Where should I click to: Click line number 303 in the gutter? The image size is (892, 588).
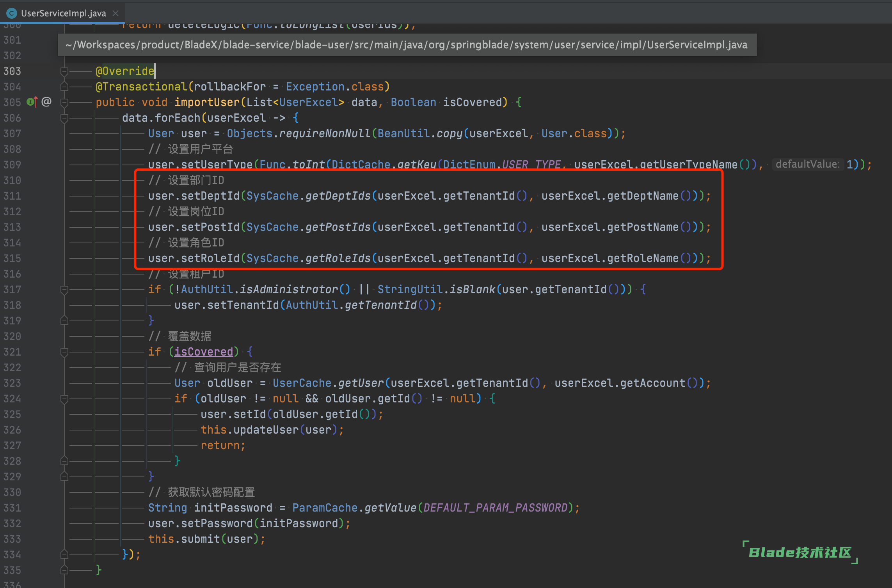click(x=12, y=71)
